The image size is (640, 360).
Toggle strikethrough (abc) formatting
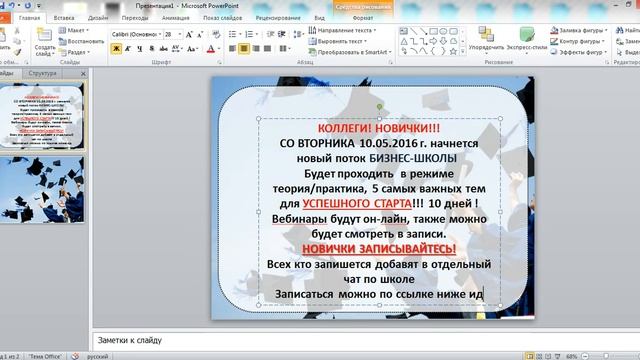[164, 49]
